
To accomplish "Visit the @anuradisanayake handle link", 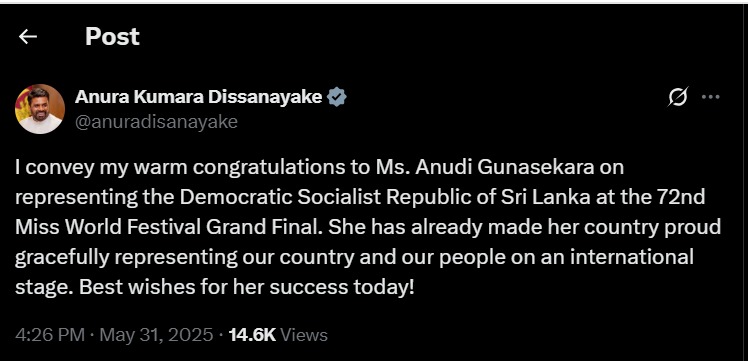I will tap(156, 122).
